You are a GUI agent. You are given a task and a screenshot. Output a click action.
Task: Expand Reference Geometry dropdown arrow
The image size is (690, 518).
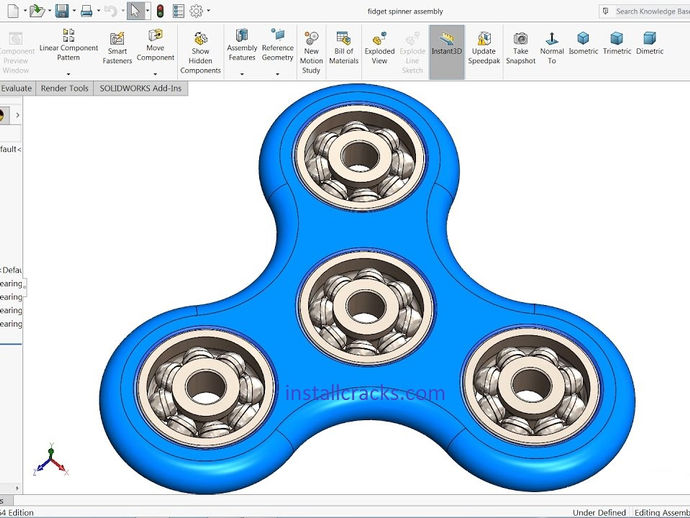278,74
